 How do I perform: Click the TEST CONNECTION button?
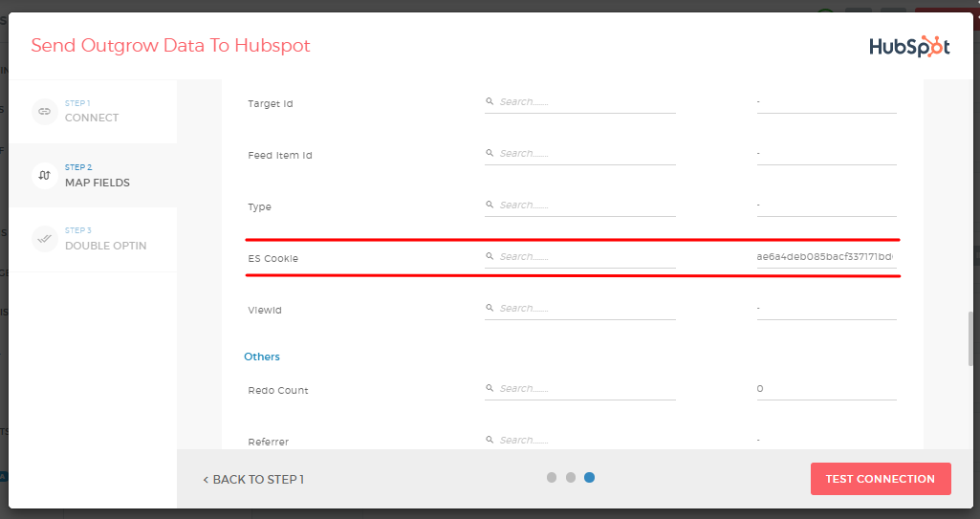pyautogui.click(x=881, y=479)
